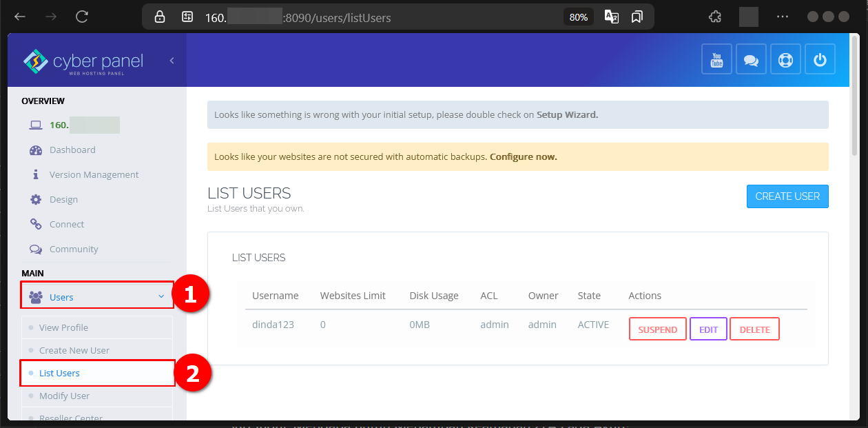Screen dimensions: 868x428
Task: Click the server IP in sidebar overview
Action: tap(84, 125)
